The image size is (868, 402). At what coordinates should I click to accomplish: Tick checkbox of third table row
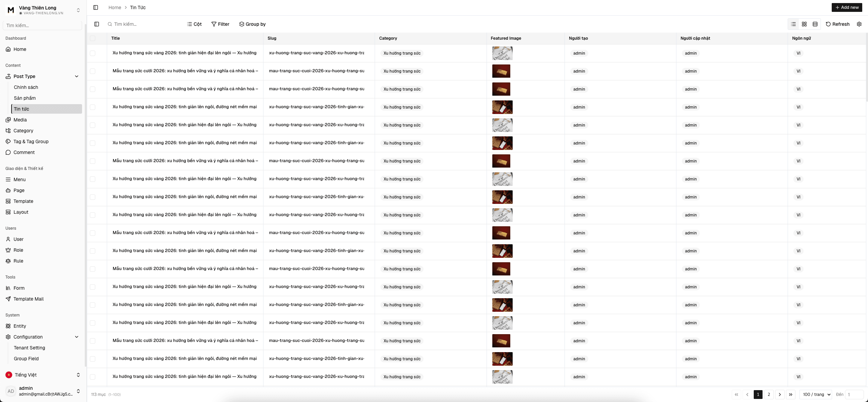click(93, 89)
